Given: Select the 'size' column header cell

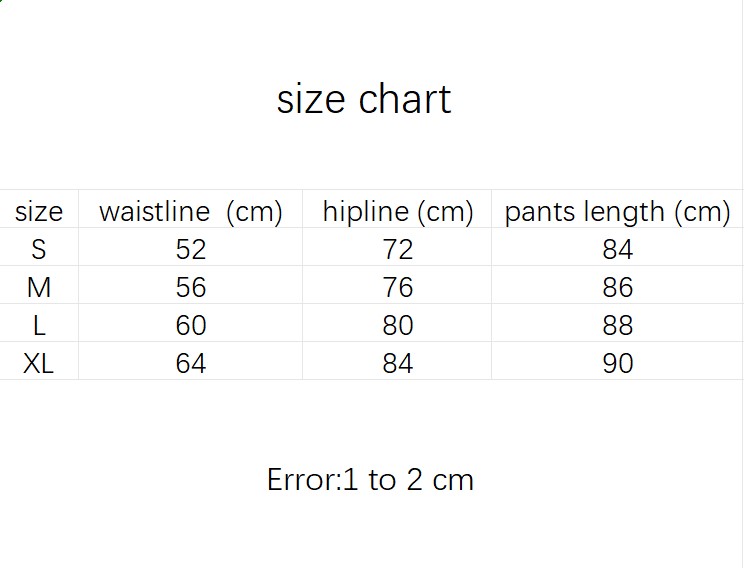Looking at the screenshot, I should click(39, 212).
